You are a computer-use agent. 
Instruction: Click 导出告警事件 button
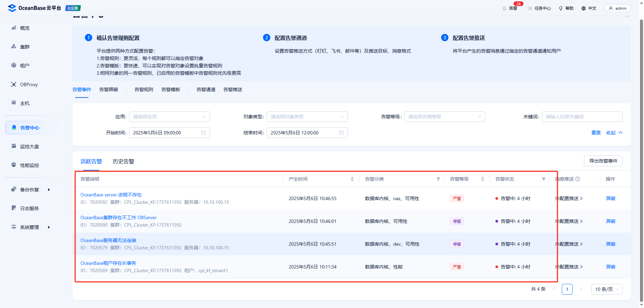[x=603, y=161]
